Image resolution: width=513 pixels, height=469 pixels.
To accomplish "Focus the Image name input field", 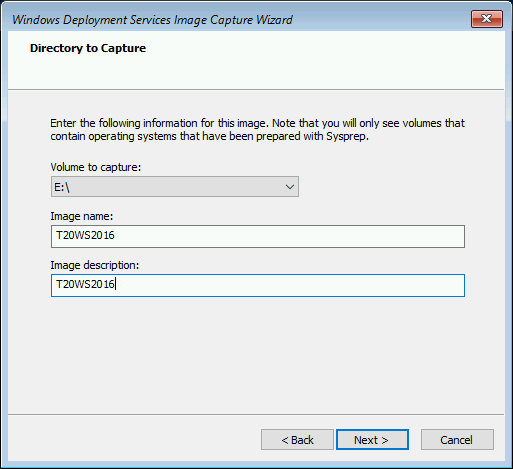I will coord(258,236).
